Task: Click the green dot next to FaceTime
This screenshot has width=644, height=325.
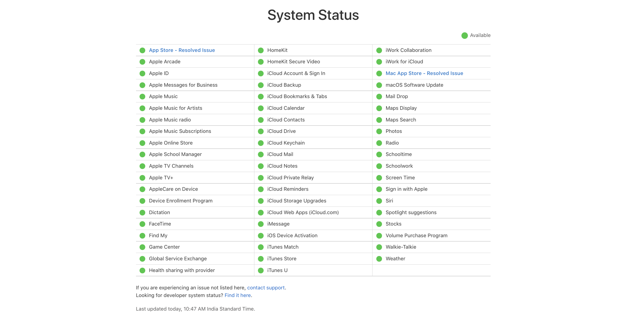Action: tap(142, 224)
